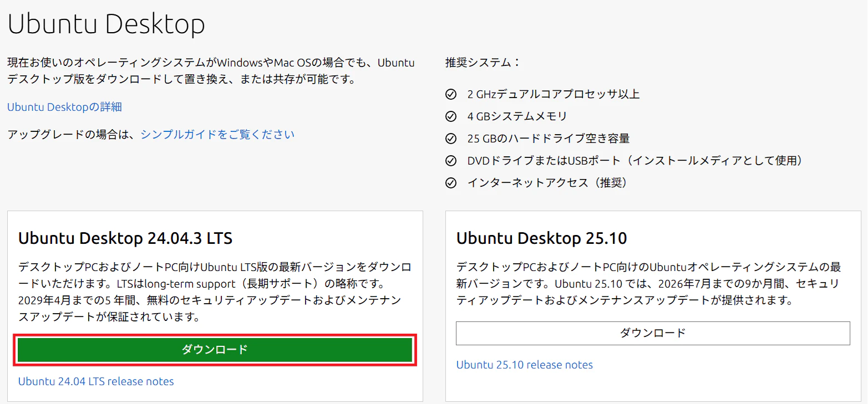868x404 pixels.
Task: Click the text 2 GHzデュアルコアプロセッサ以上
Action: 554,94
